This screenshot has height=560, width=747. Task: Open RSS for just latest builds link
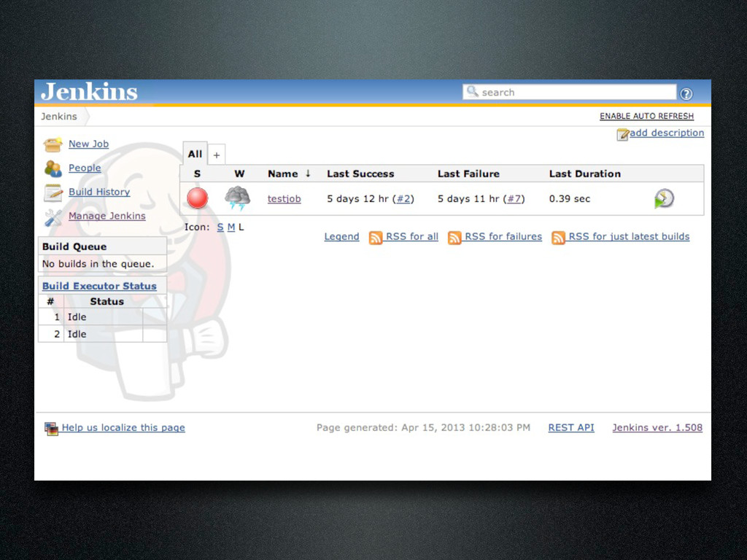[x=629, y=237]
